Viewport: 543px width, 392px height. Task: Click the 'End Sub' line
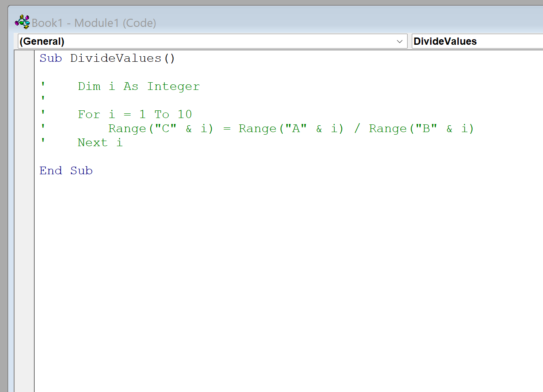click(x=66, y=171)
